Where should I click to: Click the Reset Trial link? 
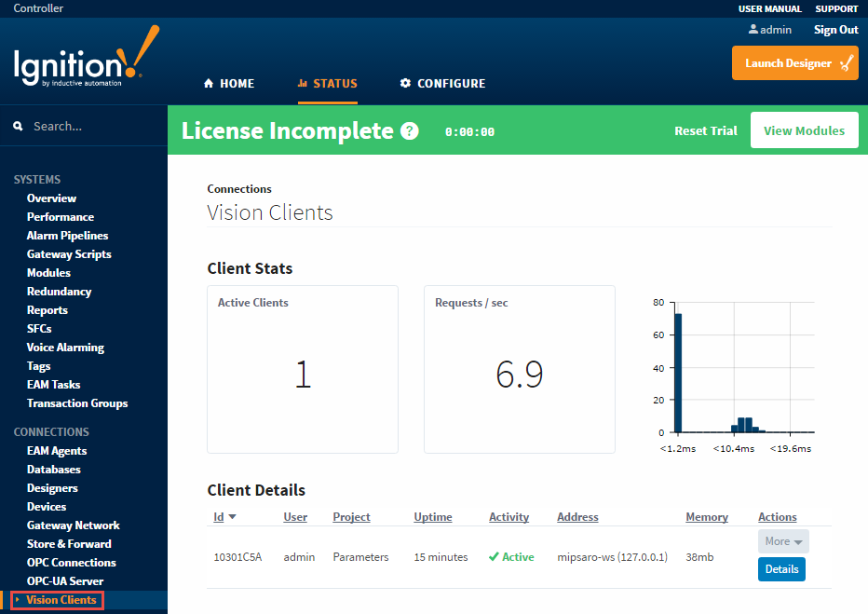coord(705,130)
